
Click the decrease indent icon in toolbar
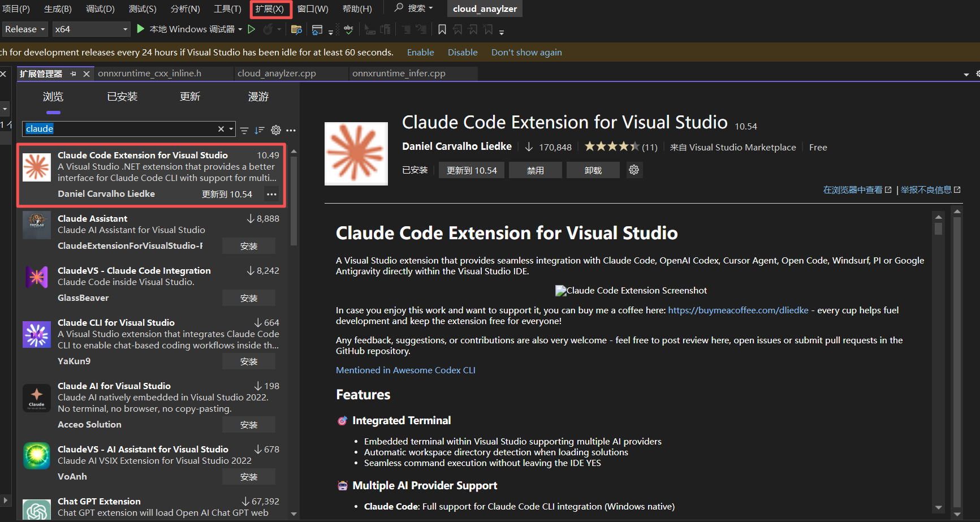(406, 29)
